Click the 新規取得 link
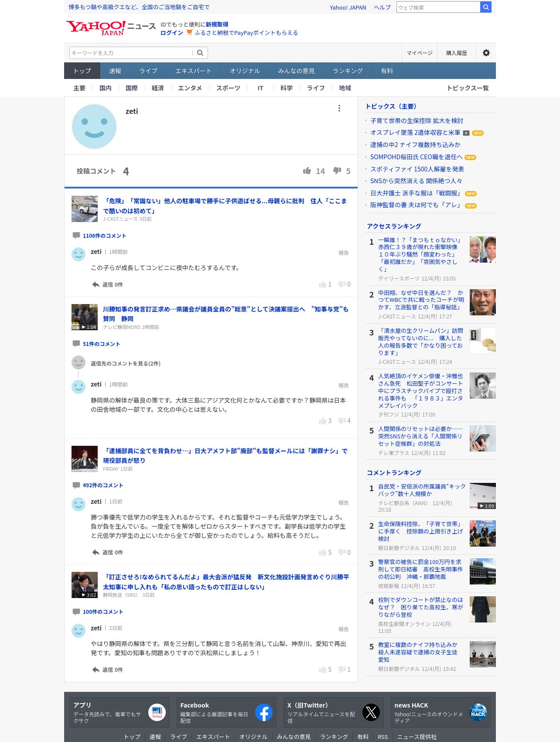The width and height of the screenshot is (560, 742). click(217, 24)
